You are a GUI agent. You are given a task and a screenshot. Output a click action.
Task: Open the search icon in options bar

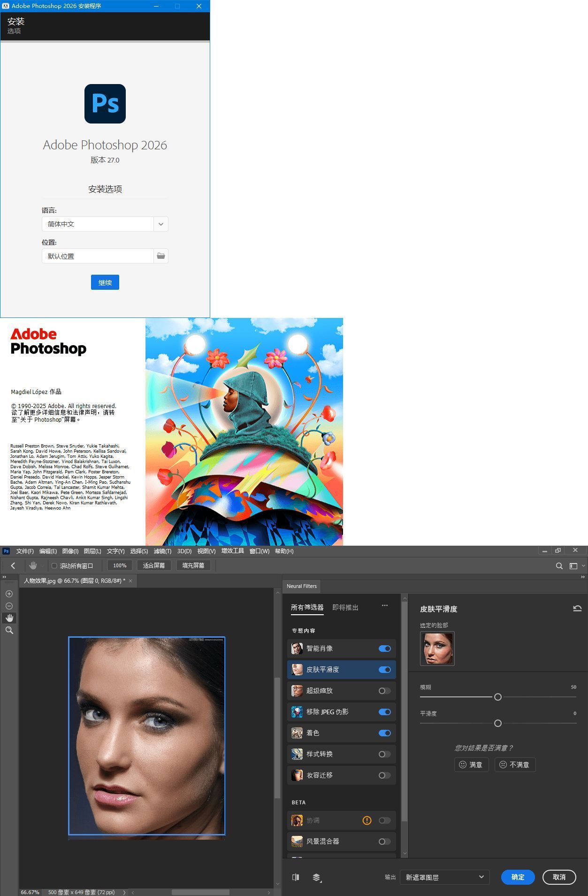[x=559, y=566]
